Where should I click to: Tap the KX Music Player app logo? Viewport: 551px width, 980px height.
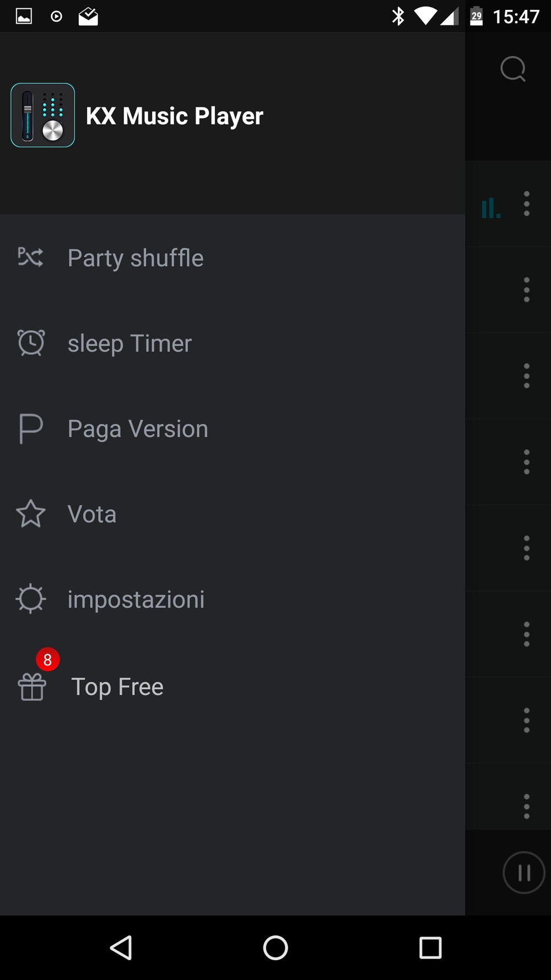[43, 115]
